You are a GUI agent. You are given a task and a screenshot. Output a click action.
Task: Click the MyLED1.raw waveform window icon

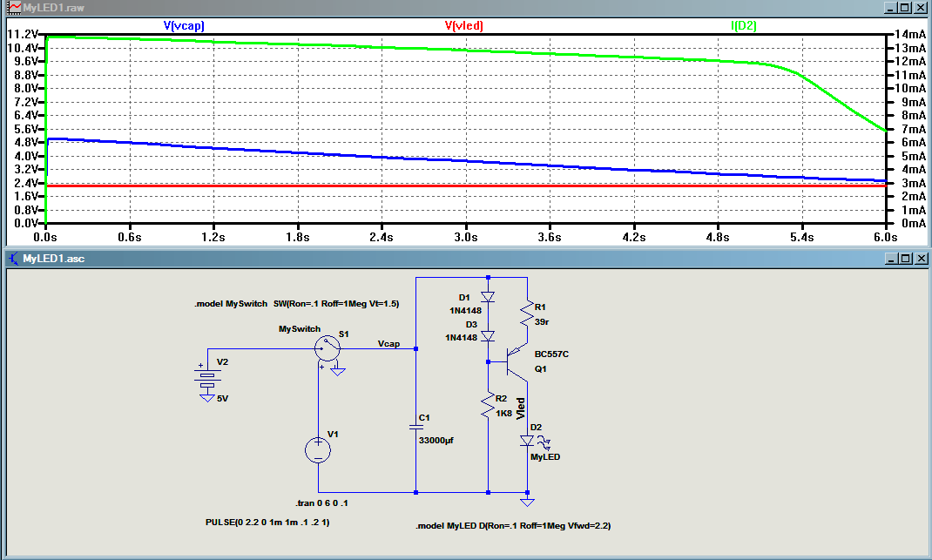(14, 8)
